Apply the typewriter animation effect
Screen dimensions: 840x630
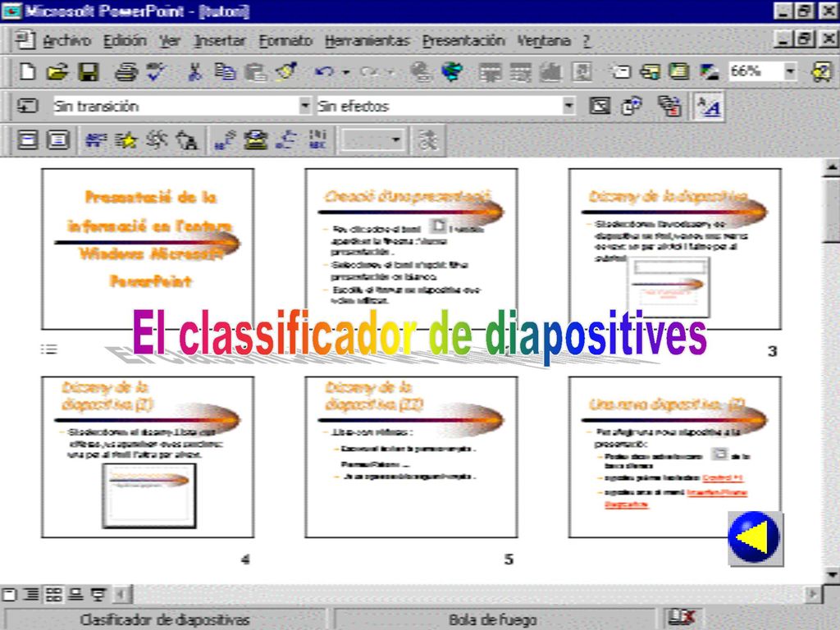pyautogui.click(x=256, y=139)
